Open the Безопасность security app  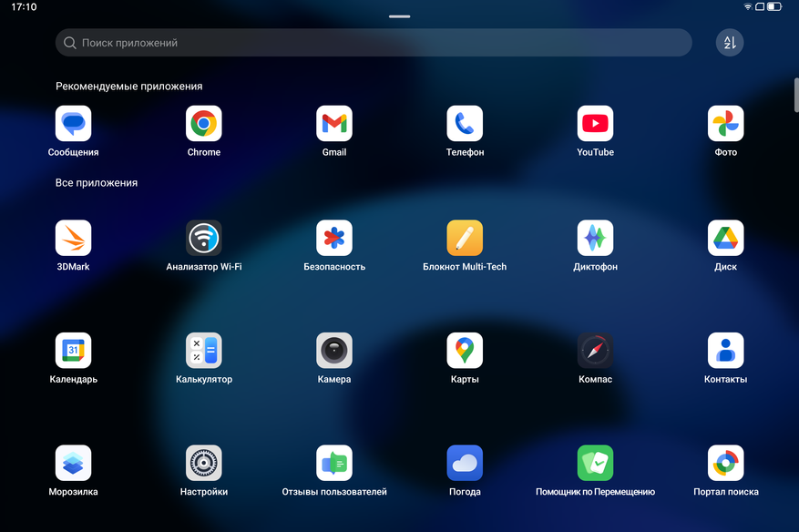(x=334, y=238)
